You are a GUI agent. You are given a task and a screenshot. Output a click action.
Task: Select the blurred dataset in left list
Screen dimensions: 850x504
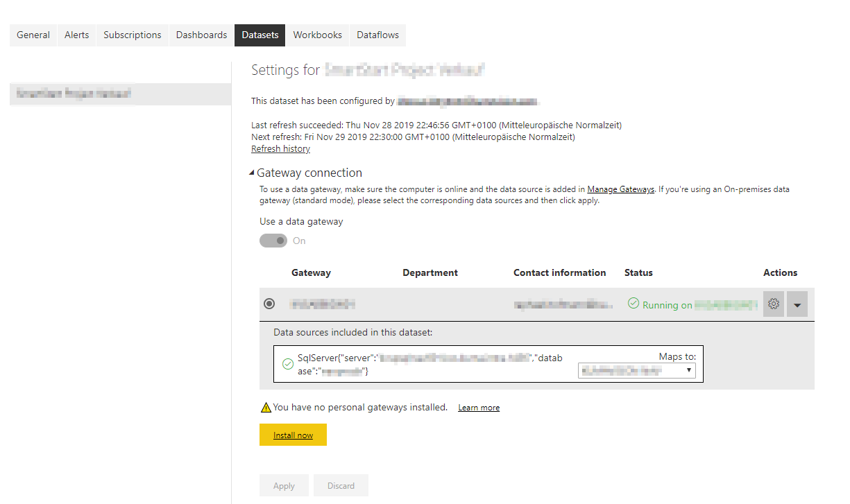click(120, 94)
